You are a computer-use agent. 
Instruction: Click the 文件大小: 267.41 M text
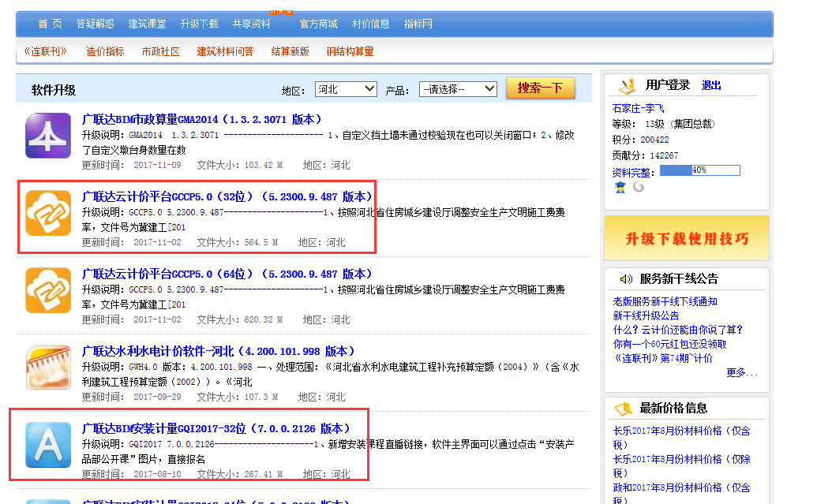[x=240, y=474]
